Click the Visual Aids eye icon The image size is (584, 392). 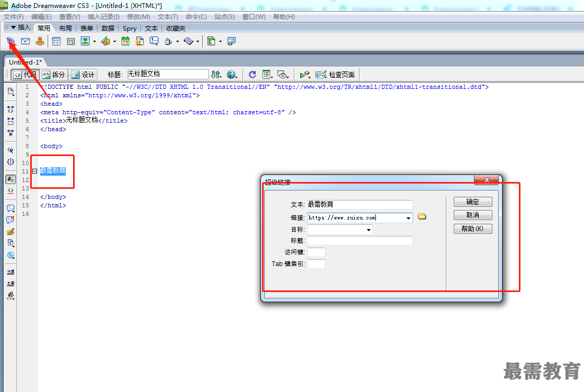[x=283, y=75]
